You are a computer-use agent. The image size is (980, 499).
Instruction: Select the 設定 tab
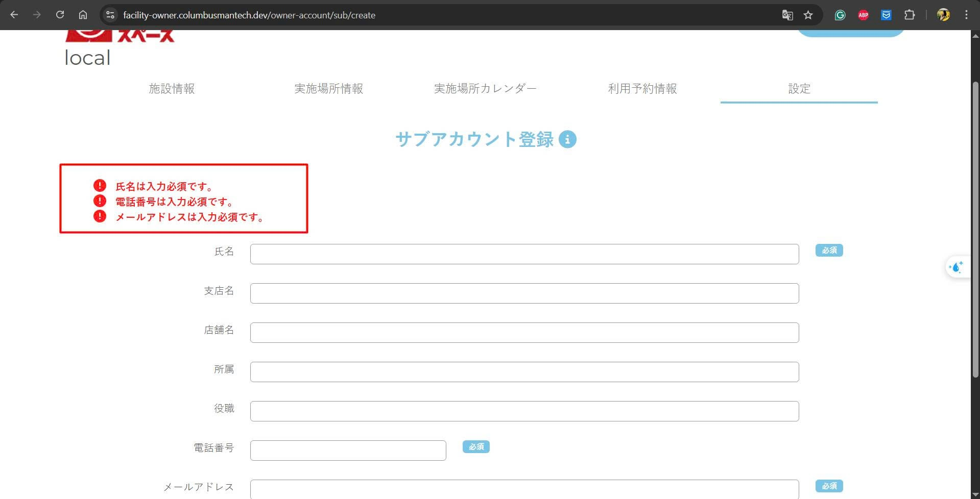[799, 89]
